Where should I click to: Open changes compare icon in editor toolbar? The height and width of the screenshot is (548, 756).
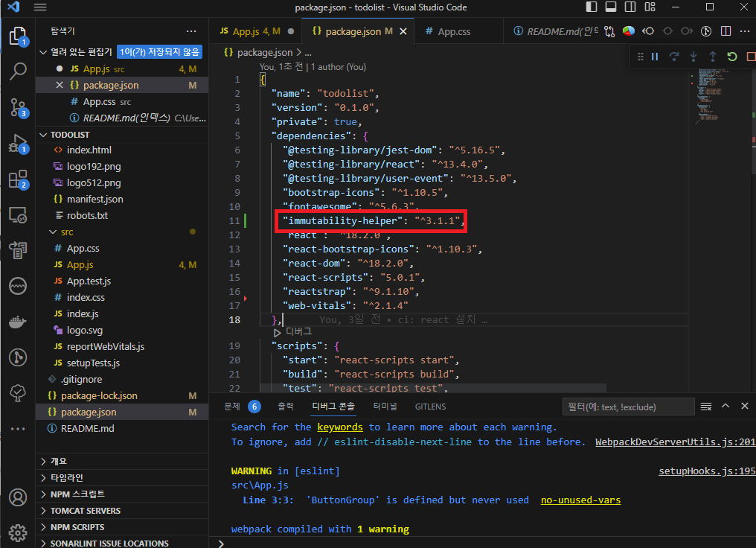(609, 31)
